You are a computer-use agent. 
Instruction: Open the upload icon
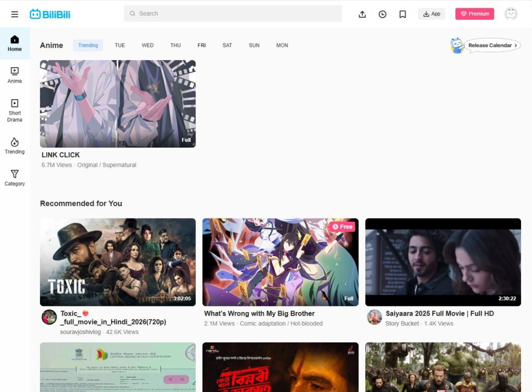coord(362,14)
